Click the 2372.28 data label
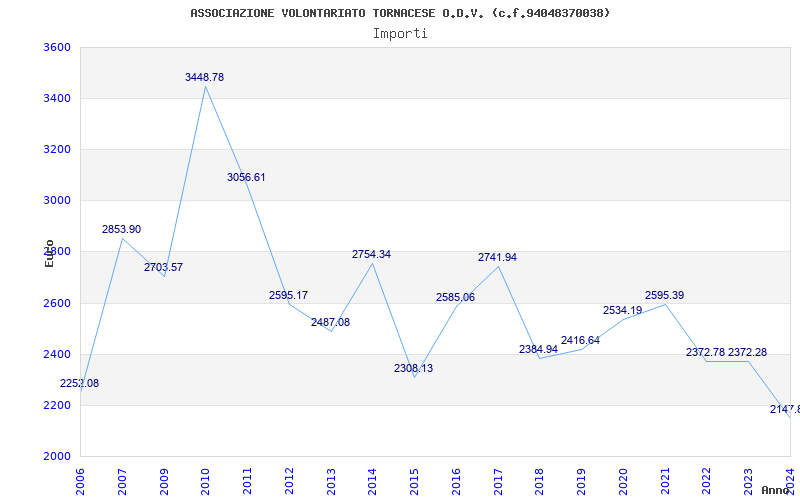 (747, 353)
